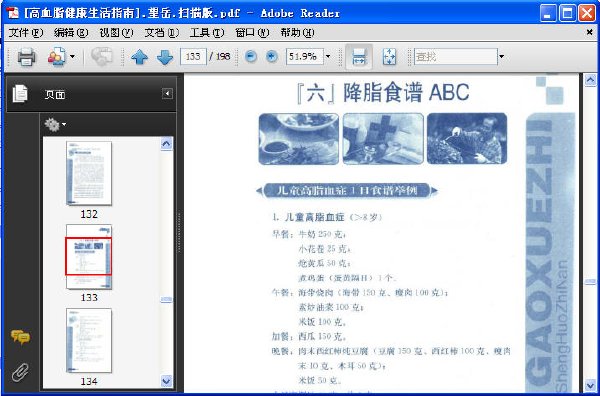Screen dimensions: 600x396
Task: Select fit one full page icon
Action: [x=389, y=57]
